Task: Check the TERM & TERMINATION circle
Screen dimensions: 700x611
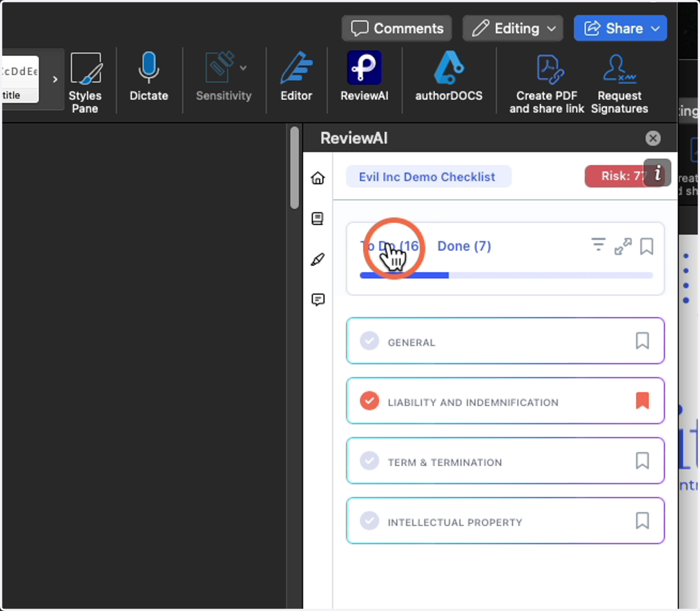Action: [x=369, y=461]
